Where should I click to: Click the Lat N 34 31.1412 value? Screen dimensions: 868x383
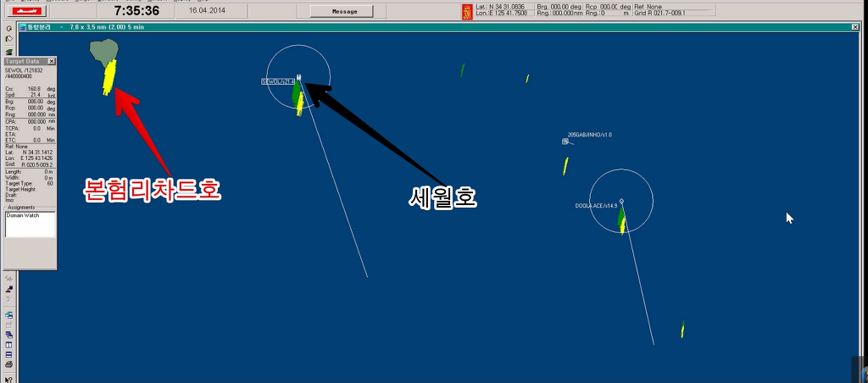click(x=36, y=153)
